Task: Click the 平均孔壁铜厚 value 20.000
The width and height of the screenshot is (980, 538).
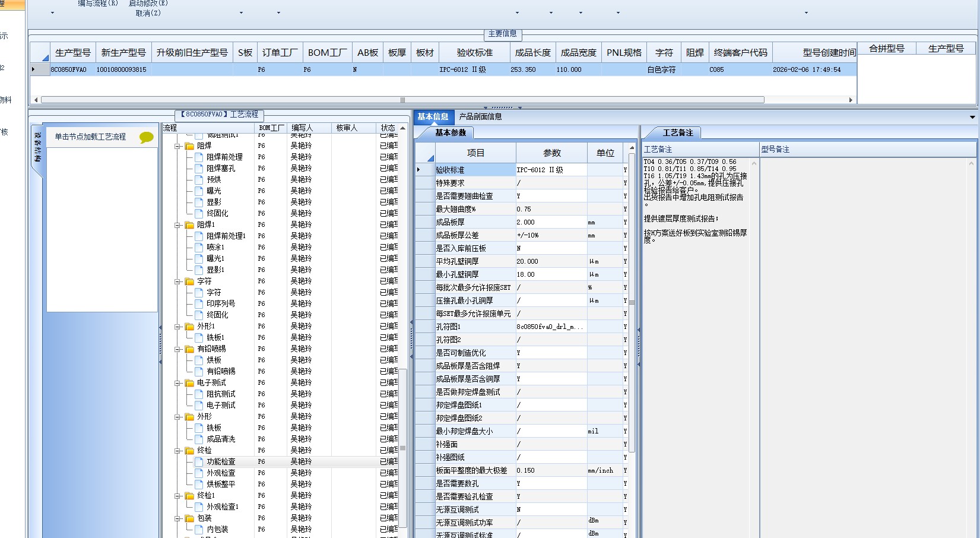Action: coord(551,261)
